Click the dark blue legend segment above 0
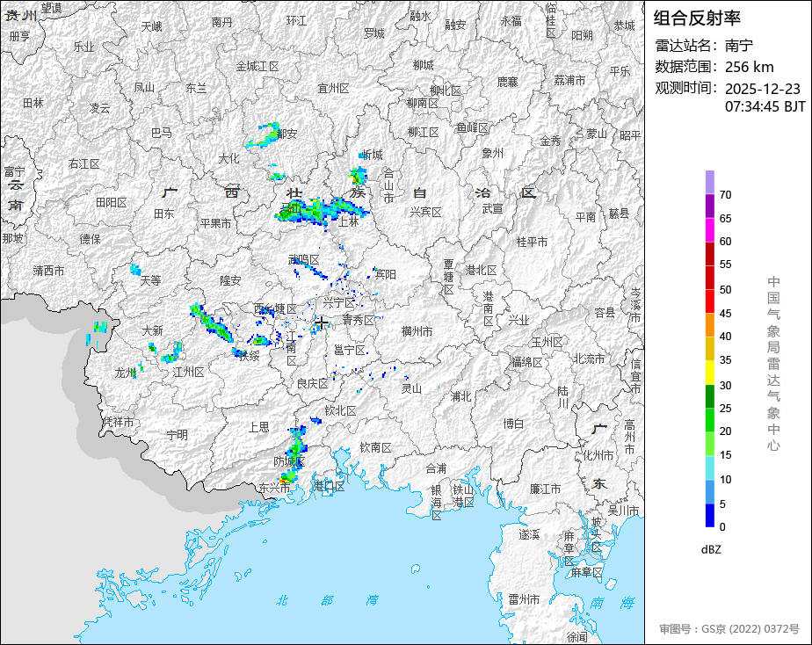The image size is (812, 645). [709, 516]
